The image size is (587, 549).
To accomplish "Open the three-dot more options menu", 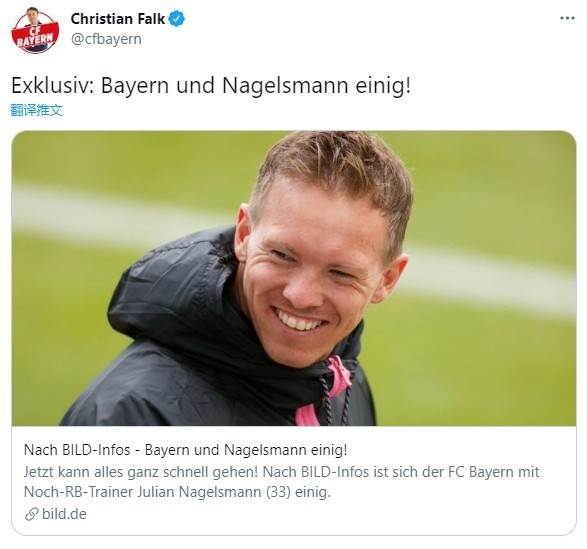I will point(567,18).
